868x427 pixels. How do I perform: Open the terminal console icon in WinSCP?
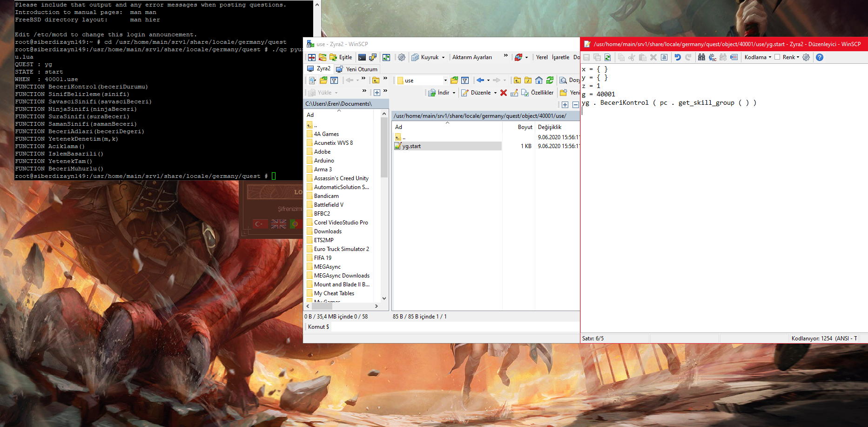click(362, 57)
